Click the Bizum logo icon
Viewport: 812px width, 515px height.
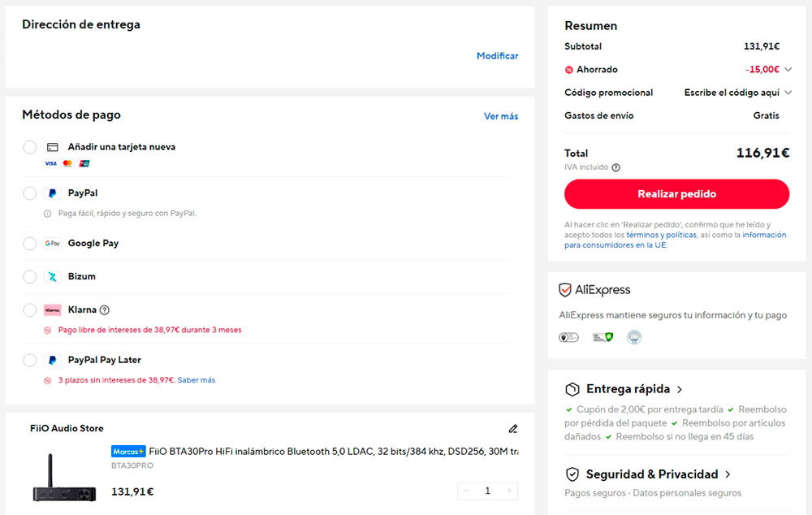(x=52, y=277)
